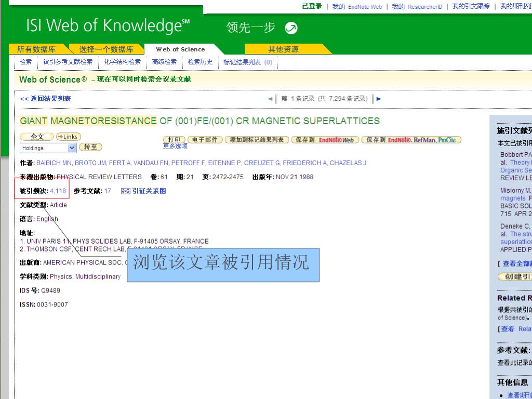Save to EndNote Web button
This screenshot has width=532, height=399.
point(325,140)
